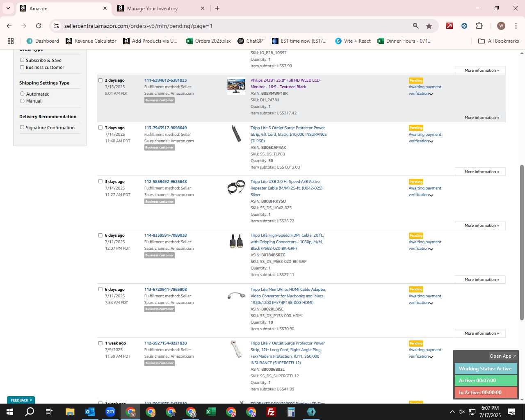This screenshot has height=420, width=525.
Task: Toggle muted volume icon in tray
Action: tap(462, 412)
